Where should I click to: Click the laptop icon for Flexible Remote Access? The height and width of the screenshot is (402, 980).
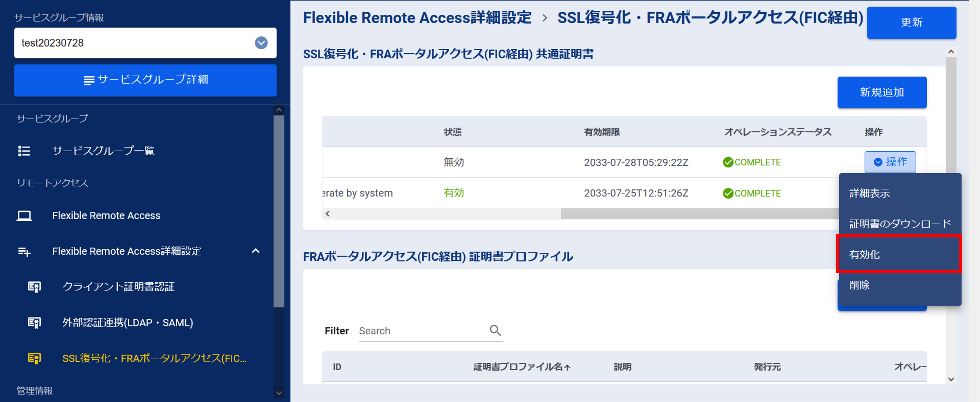coord(24,216)
